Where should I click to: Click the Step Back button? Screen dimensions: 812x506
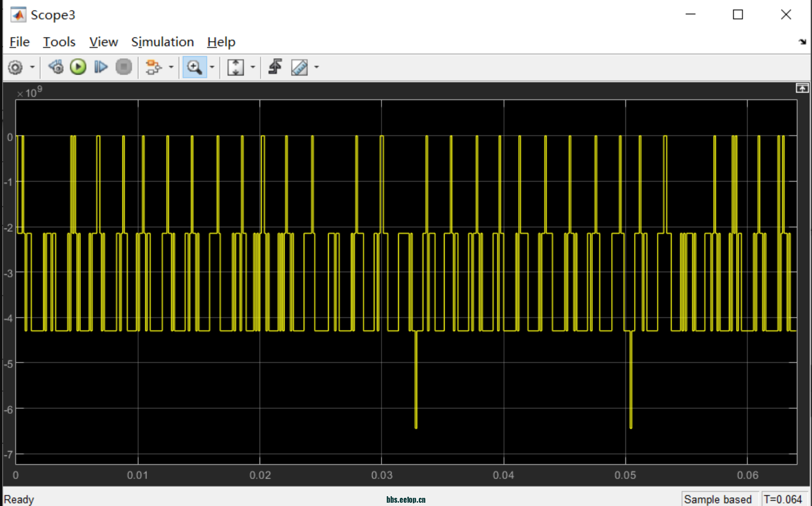[x=56, y=67]
